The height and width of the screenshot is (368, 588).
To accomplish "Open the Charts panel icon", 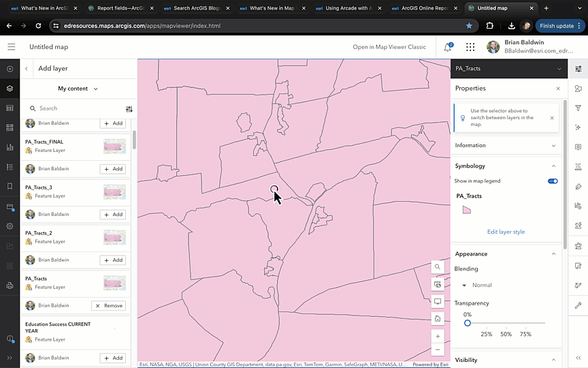I will [x=10, y=147].
